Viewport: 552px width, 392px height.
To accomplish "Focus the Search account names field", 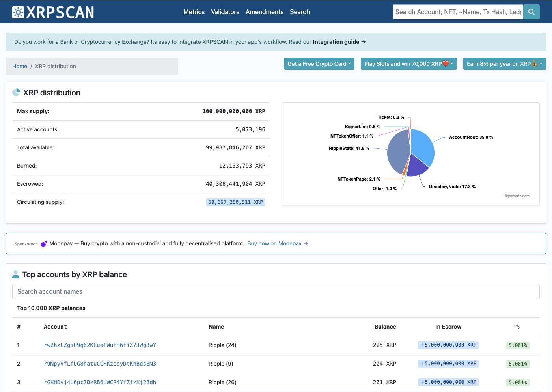I will coord(276,291).
